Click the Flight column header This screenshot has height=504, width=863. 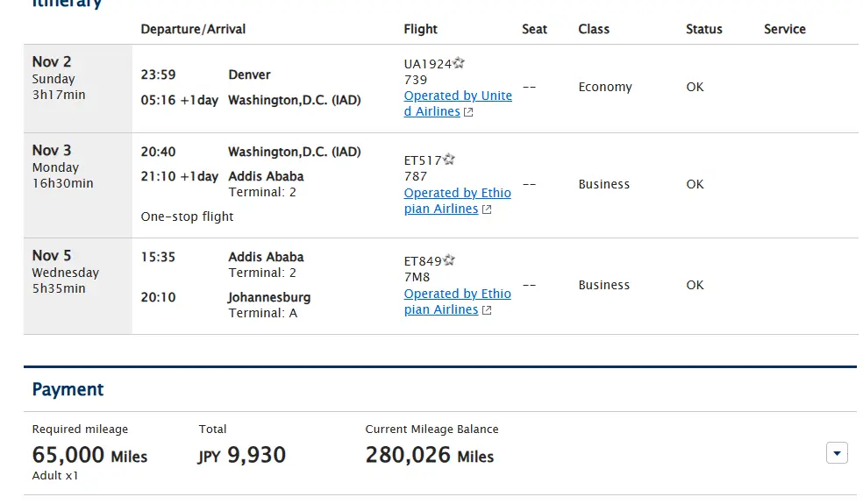pos(420,29)
